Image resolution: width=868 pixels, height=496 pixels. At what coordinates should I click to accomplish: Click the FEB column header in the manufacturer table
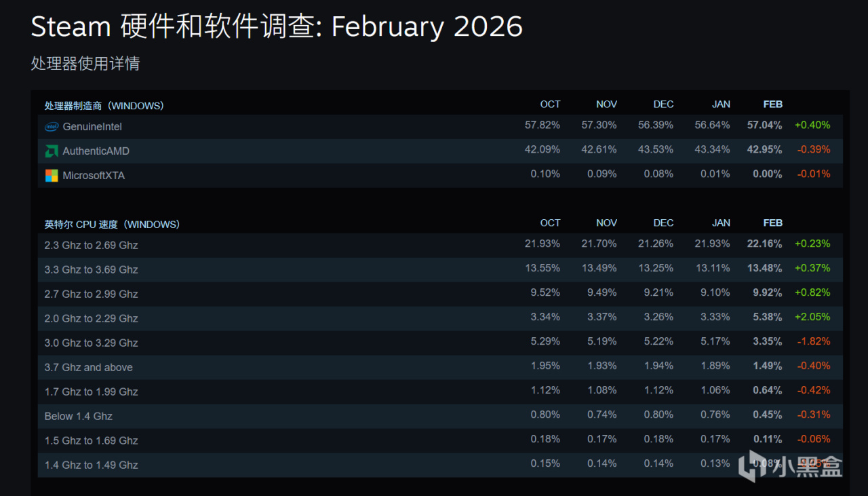click(x=772, y=104)
